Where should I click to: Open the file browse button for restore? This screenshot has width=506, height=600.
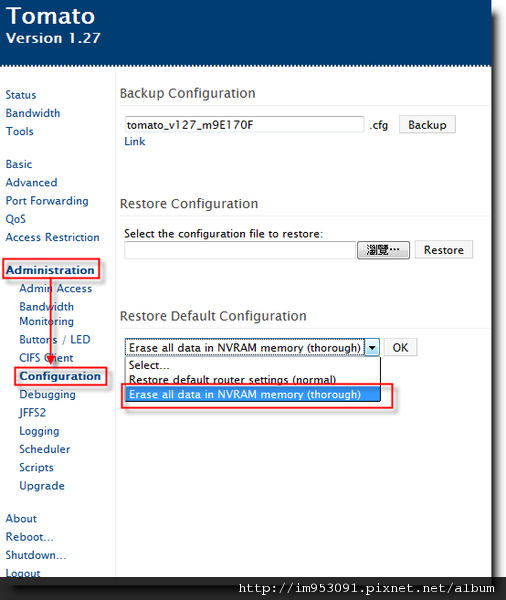383,250
